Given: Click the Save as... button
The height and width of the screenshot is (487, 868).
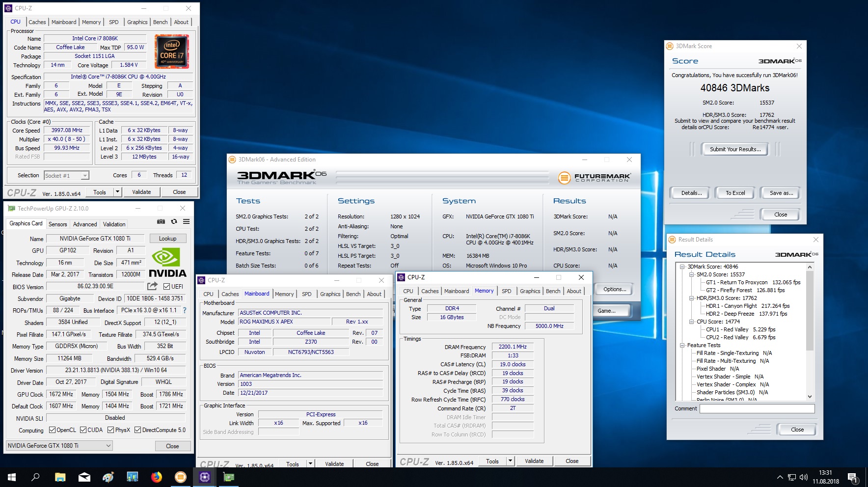Looking at the screenshot, I should (781, 193).
